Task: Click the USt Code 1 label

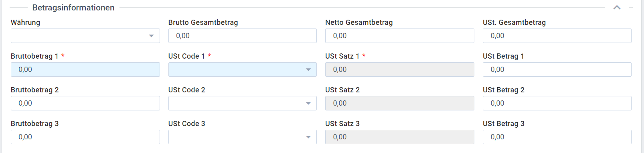Action: 186,56
